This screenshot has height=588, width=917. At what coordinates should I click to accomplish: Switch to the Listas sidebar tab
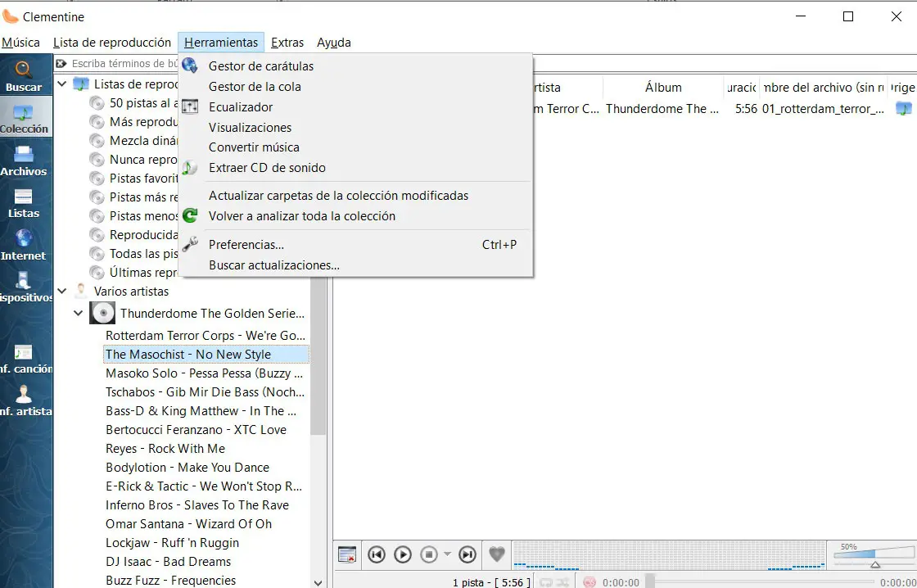click(24, 203)
